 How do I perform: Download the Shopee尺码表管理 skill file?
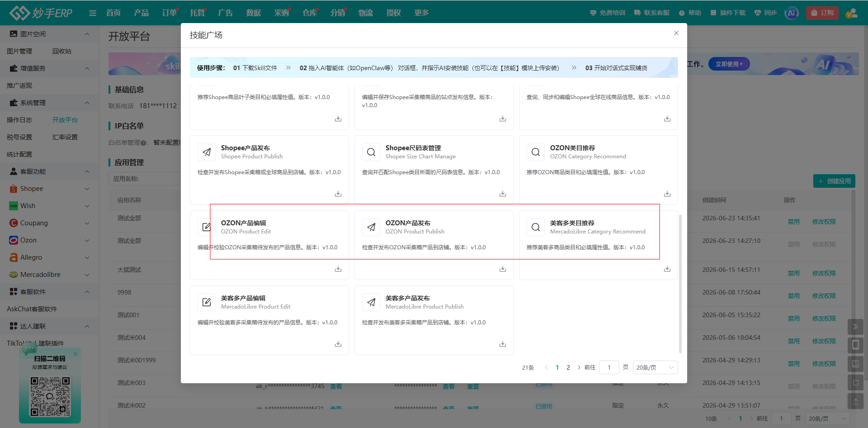click(502, 194)
